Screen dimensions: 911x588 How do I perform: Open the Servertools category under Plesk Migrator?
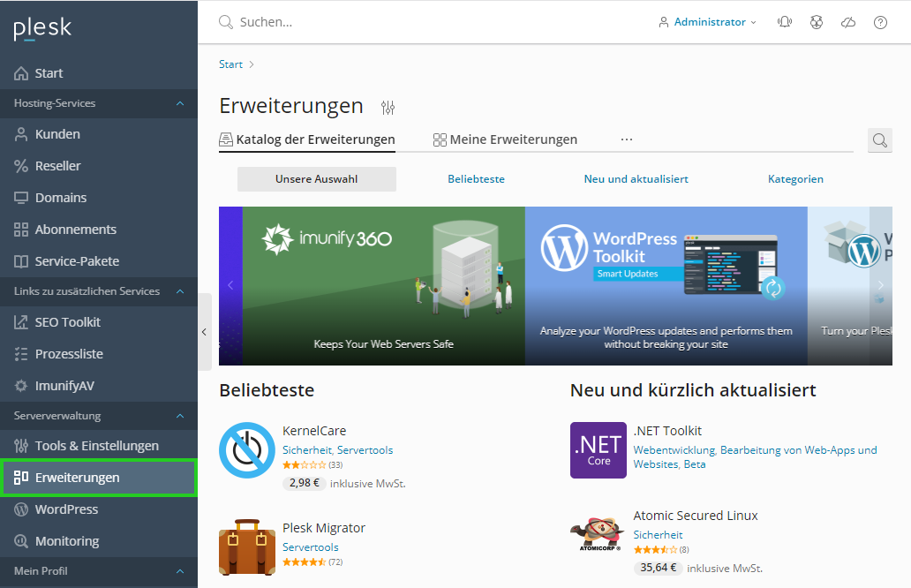point(310,547)
